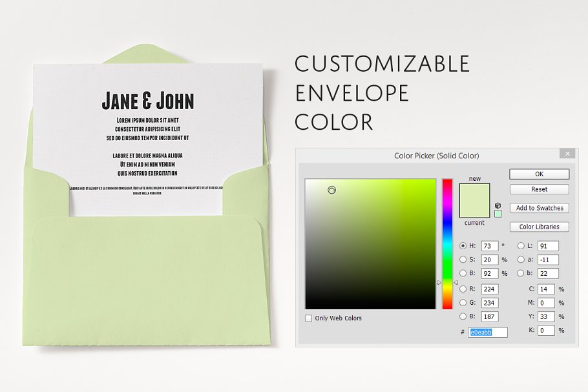Click the Cyan (C) percentage field
588x392 pixels.
[x=546, y=289]
